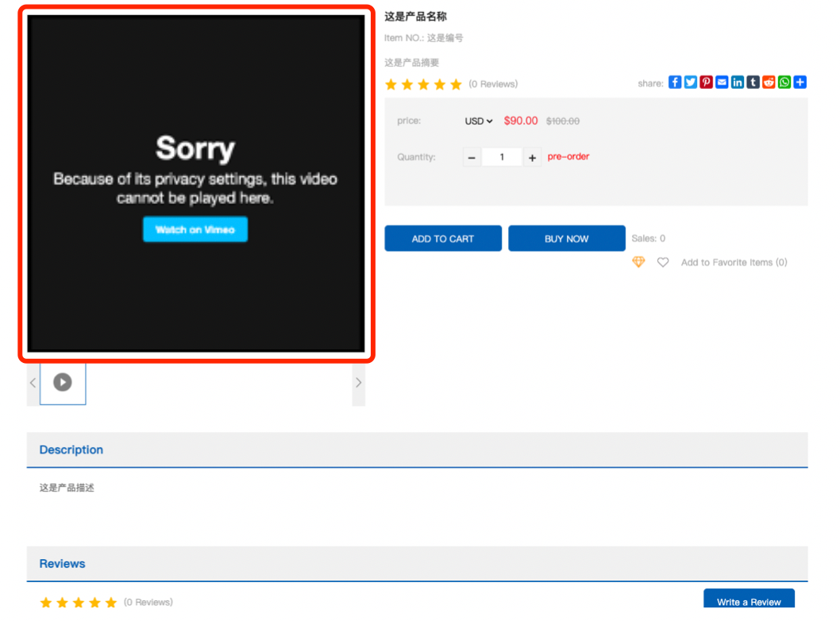Open the USD currency dropdown
This screenshot has height=621, width=840.
[479, 121]
